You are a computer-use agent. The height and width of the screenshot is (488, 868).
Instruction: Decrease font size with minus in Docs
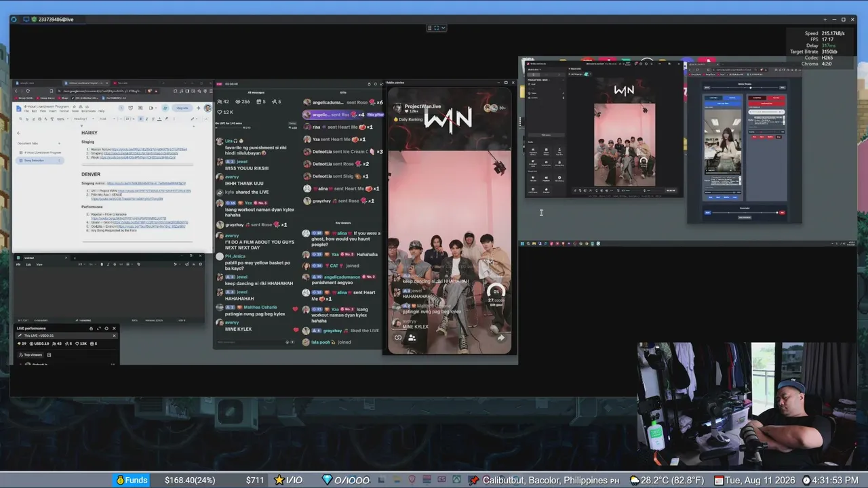tap(121, 119)
